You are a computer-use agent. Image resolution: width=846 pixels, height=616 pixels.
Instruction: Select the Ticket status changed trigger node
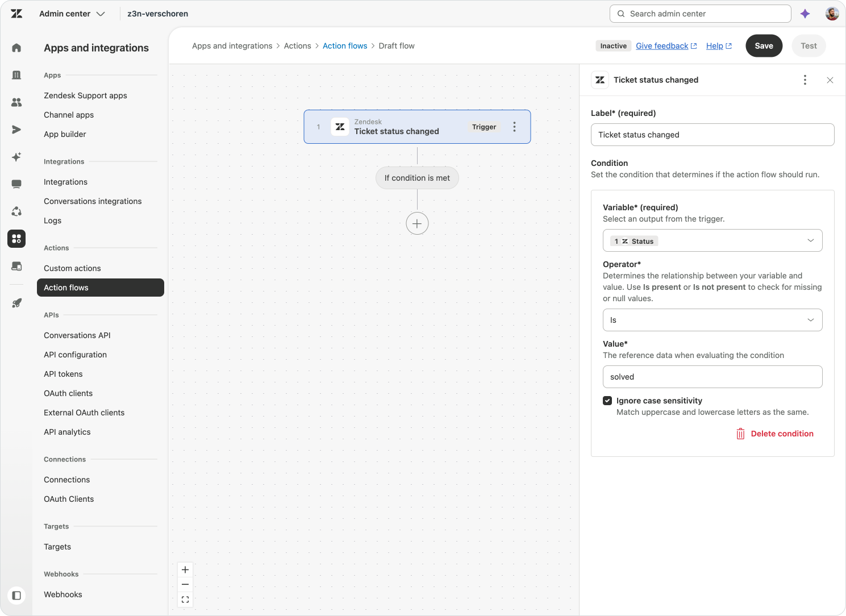[417, 127]
